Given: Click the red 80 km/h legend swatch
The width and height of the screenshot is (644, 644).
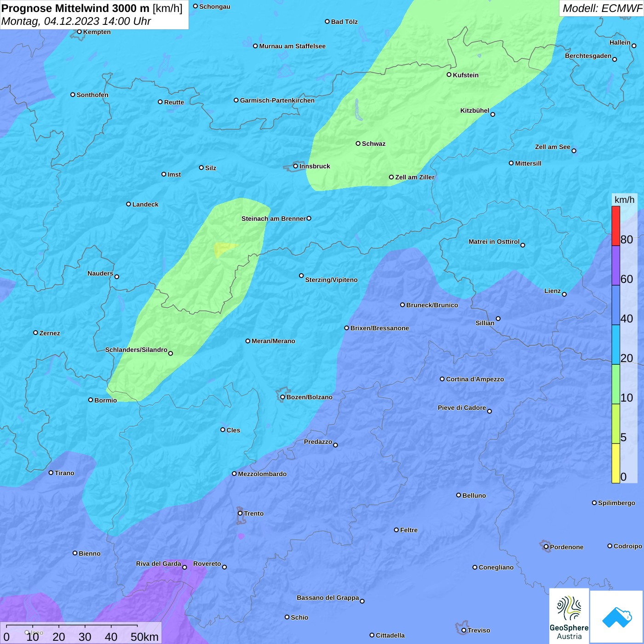Looking at the screenshot, I should click(615, 226).
